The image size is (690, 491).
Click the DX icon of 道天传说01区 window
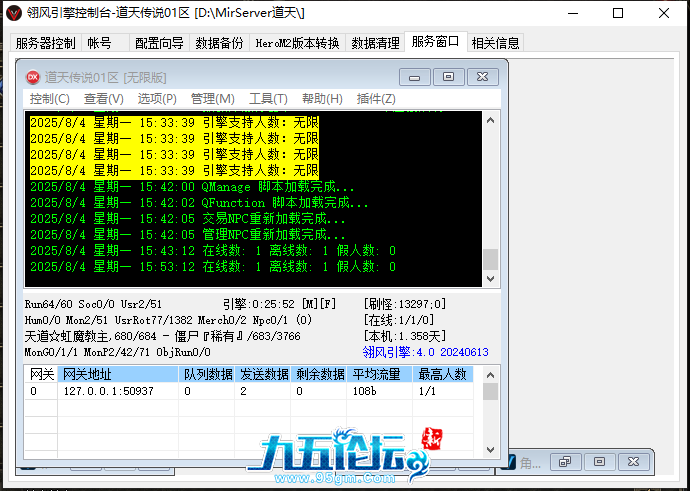pos(33,77)
